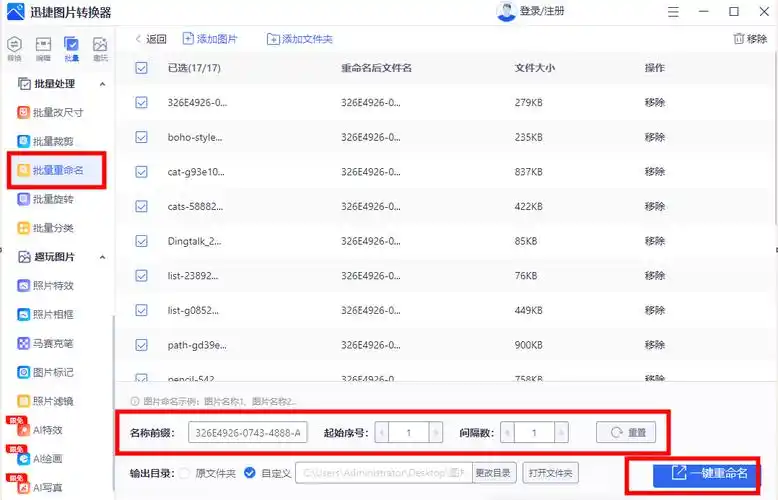778x500 pixels.
Task: Click the 一键重命名 rename button
Action: tap(707, 475)
